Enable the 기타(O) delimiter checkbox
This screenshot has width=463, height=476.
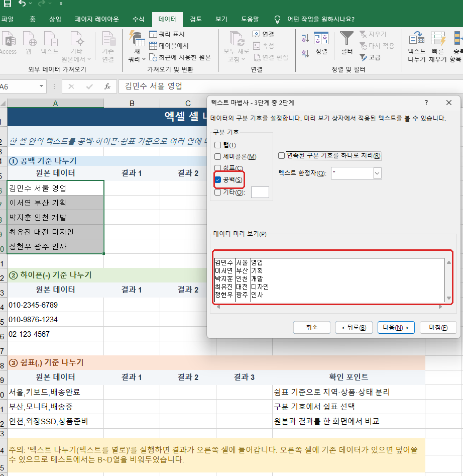click(218, 192)
